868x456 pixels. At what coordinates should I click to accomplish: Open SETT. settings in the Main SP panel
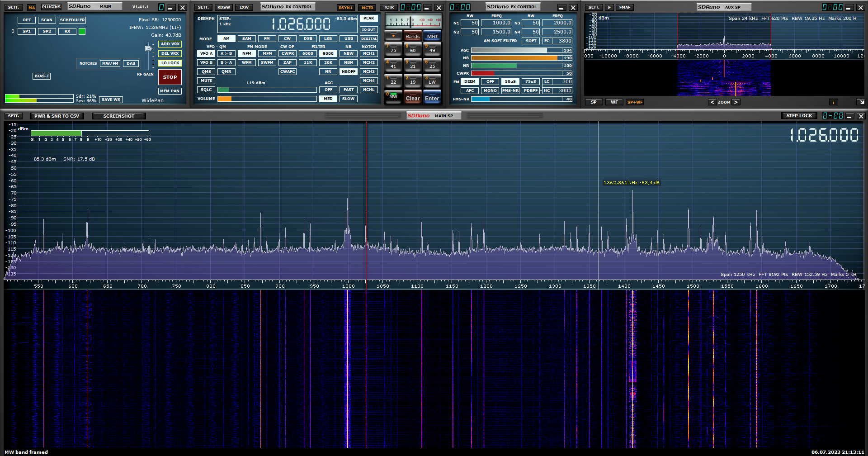pos(14,116)
